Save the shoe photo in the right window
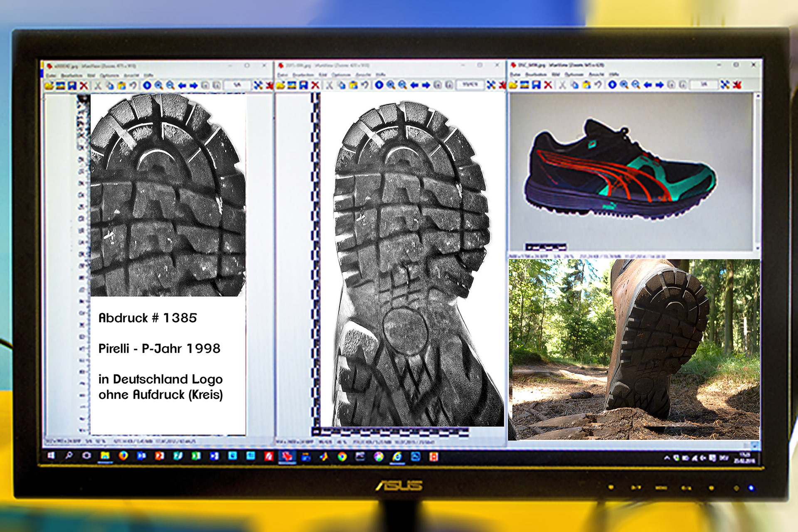 [537, 85]
